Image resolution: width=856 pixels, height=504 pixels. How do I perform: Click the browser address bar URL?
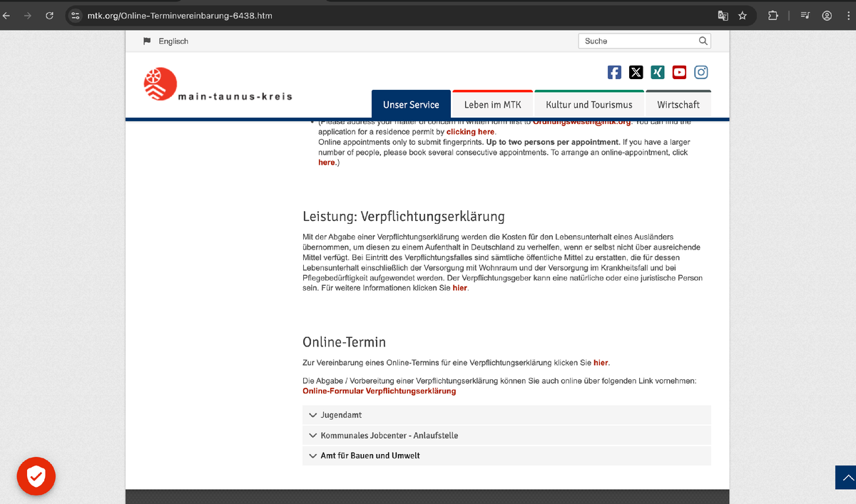click(x=180, y=15)
